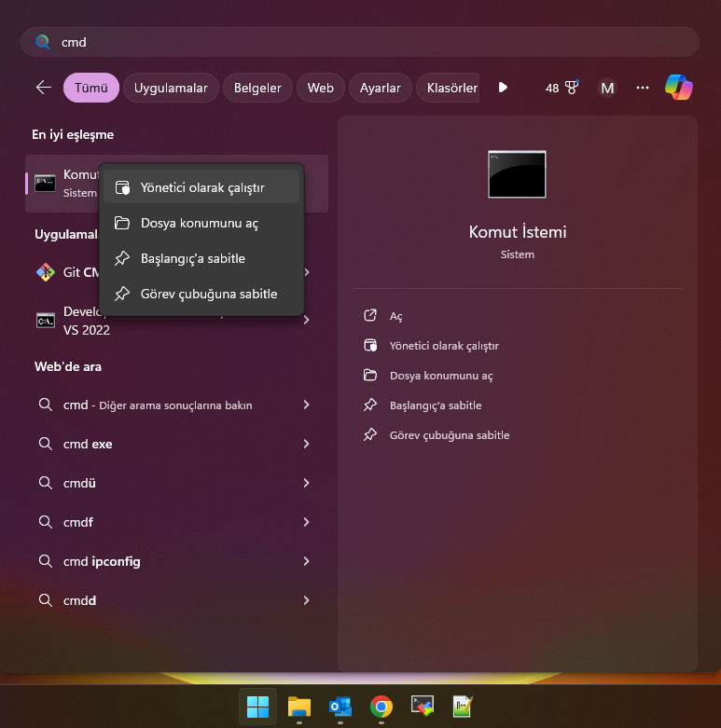
Task: Open the M user profile avatar
Action: click(607, 88)
